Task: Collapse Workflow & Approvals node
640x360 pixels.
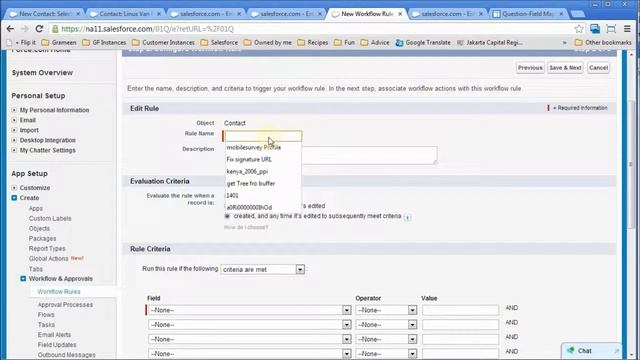Action: click(23, 279)
